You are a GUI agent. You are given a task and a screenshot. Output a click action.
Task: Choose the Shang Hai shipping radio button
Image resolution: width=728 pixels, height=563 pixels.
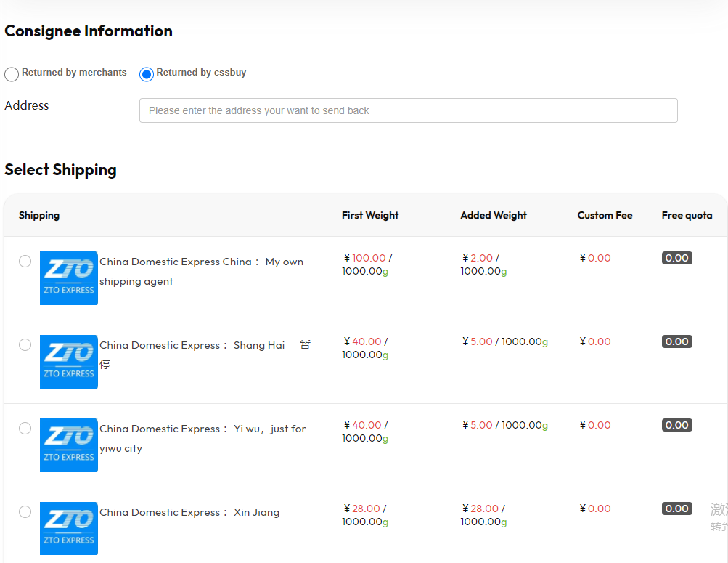pos(25,344)
